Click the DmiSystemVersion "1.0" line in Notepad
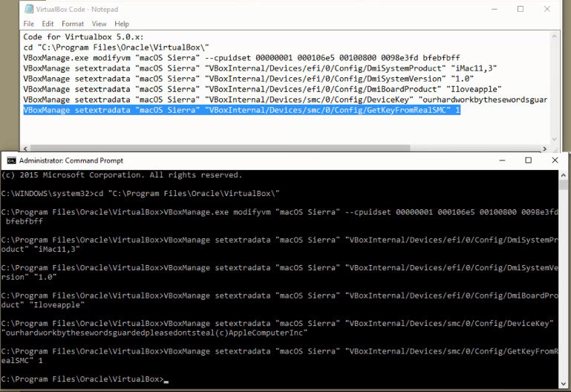 pos(249,79)
